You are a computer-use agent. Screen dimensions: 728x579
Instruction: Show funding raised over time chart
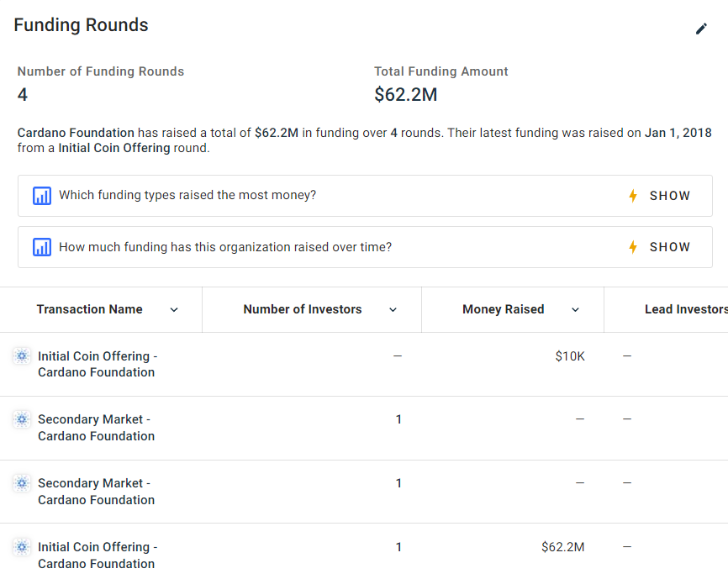pyautogui.click(x=669, y=247)
